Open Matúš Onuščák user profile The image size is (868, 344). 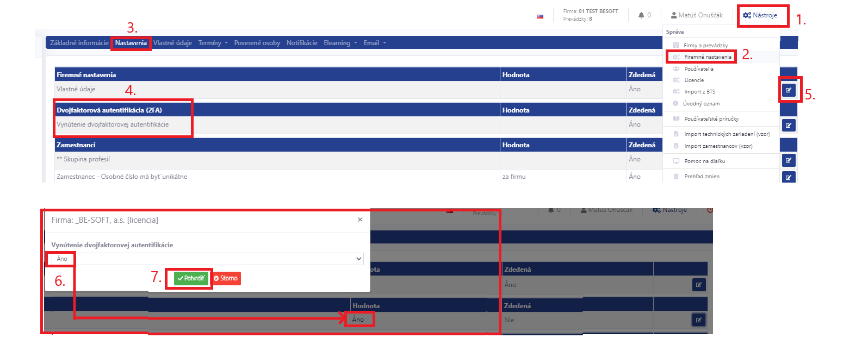[x=697, y=15]
